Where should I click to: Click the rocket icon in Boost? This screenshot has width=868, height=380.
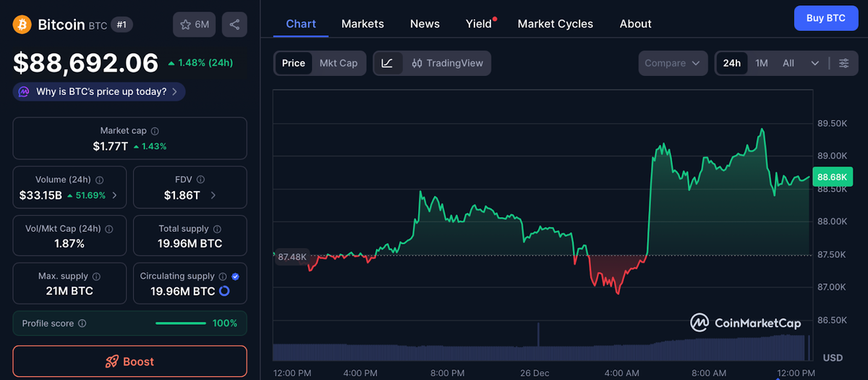tap(111, 362)
